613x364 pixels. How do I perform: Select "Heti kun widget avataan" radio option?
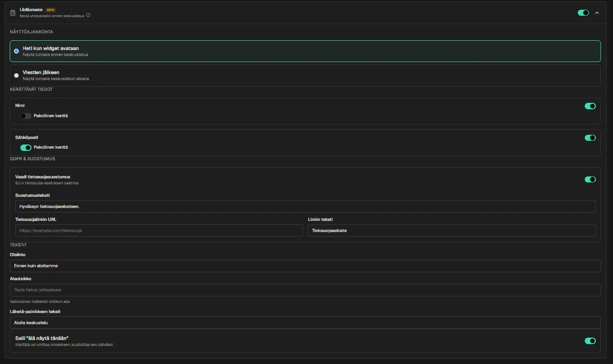pos(17,51)
